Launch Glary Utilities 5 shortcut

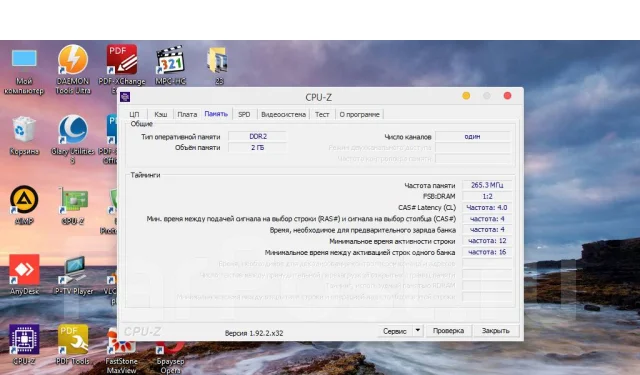[x=73, y=139]
